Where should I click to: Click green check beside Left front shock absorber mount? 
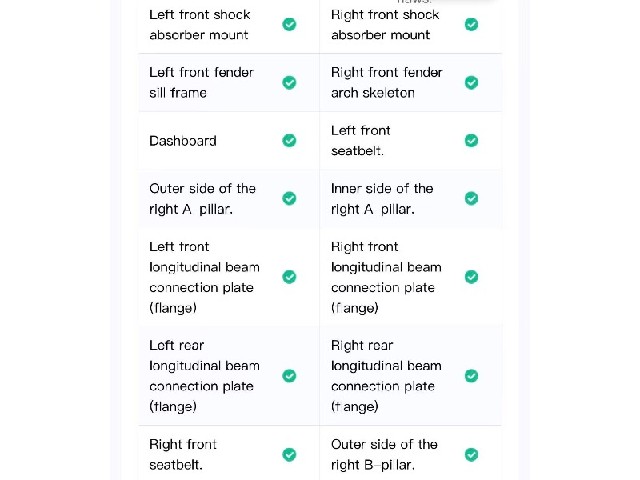point(289,24)
